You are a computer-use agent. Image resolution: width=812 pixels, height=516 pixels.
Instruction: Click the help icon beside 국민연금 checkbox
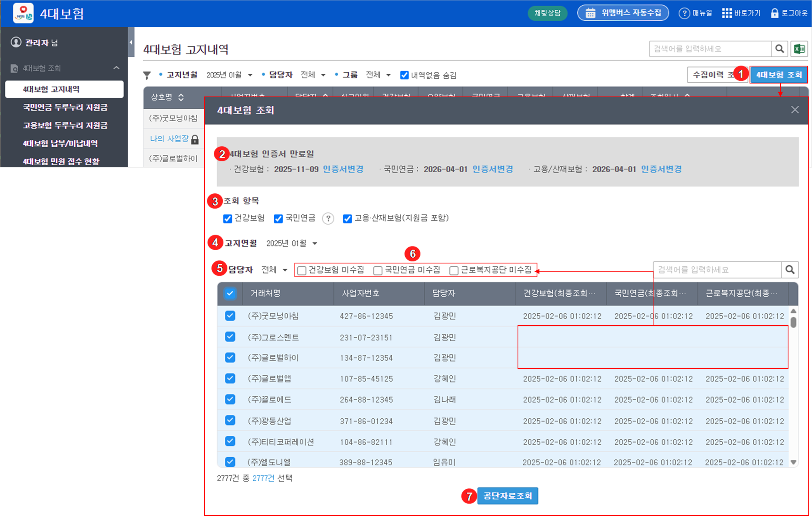pyautogui.click(x=328, y=219)
